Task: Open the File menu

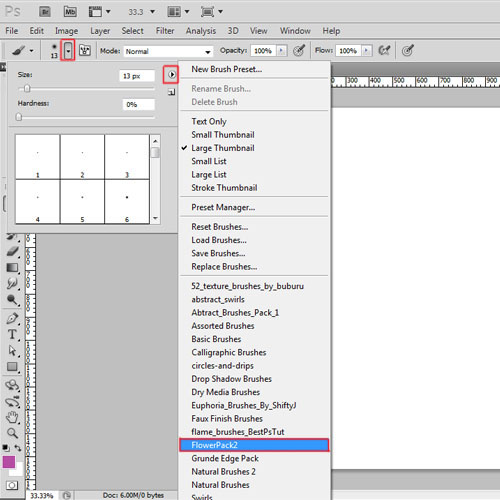Action: point(12,31)
